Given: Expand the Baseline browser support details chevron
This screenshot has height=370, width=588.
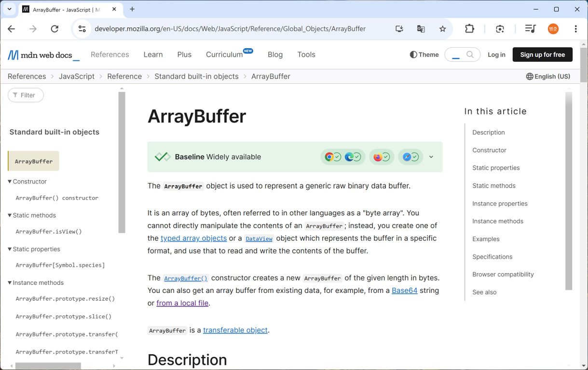Looking at the screenshot, I should [x=431, y=157].
